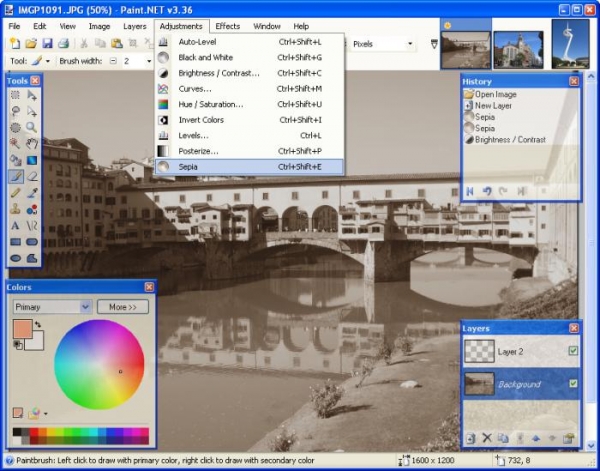Click the Open folder toolbar icon

(31, 43)
